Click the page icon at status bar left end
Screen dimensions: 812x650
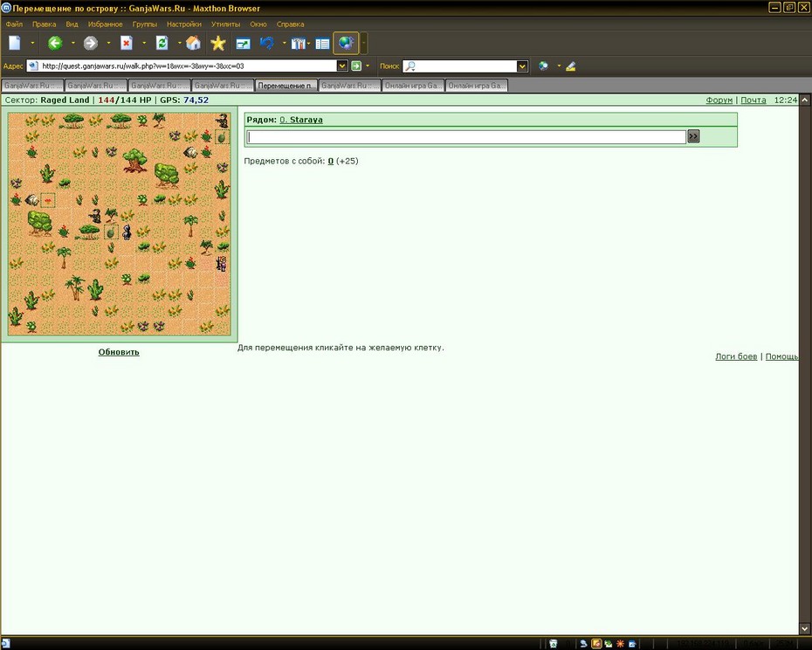[6, 643]
